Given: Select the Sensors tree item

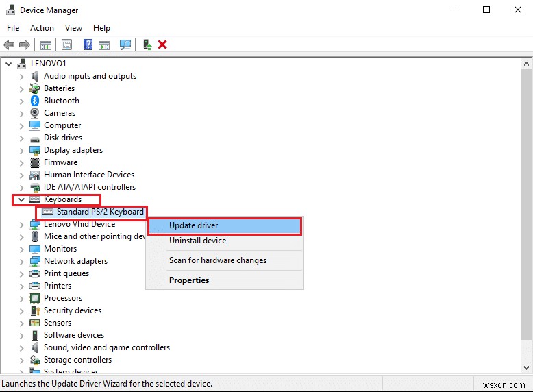Looking at the screenshot, I should click(x=58, y=323).
